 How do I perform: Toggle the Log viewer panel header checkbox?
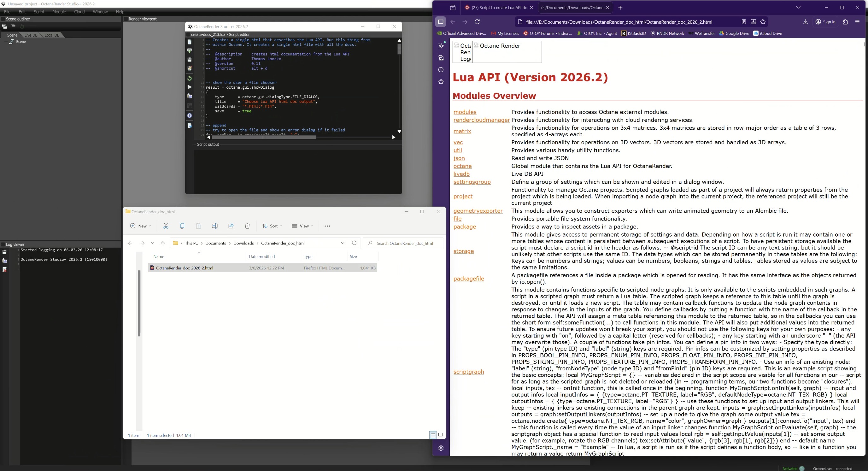3,244
